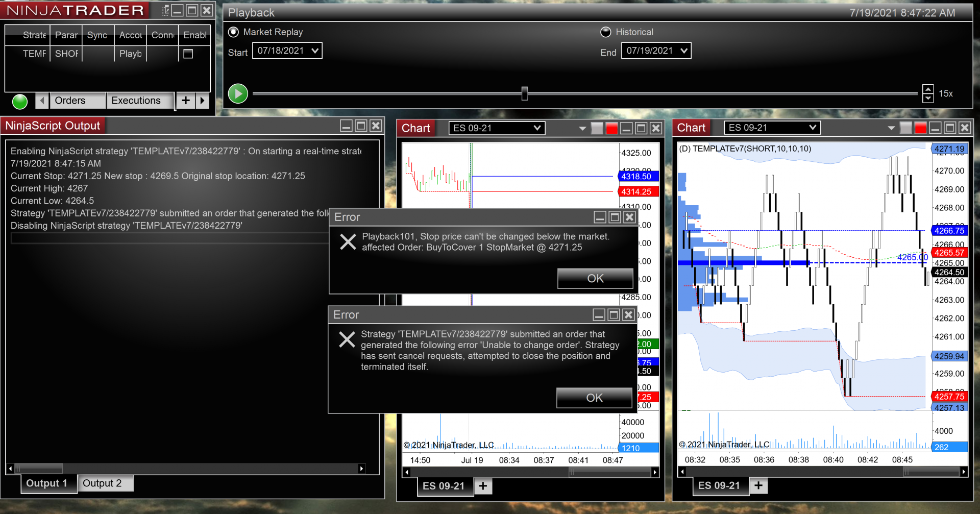This screenshot has height=514, width=980.
Task: Click the Connection column header
Action: tap(162, 35)
